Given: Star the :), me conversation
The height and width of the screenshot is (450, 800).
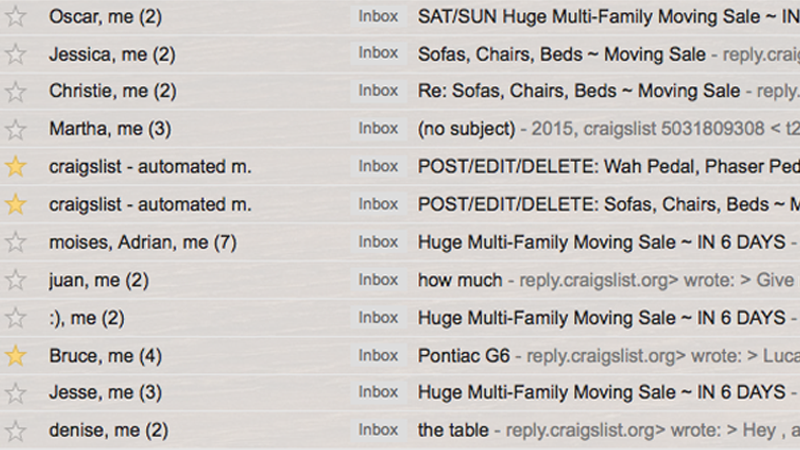Looking at the screenshot, I should [x=16, y=317].
